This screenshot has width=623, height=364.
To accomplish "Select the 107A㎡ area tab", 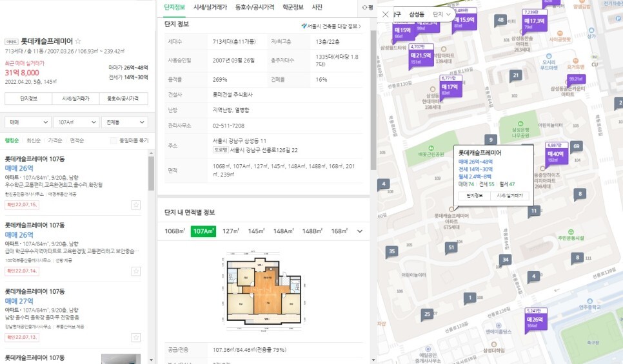I will (x=203, y=231).
